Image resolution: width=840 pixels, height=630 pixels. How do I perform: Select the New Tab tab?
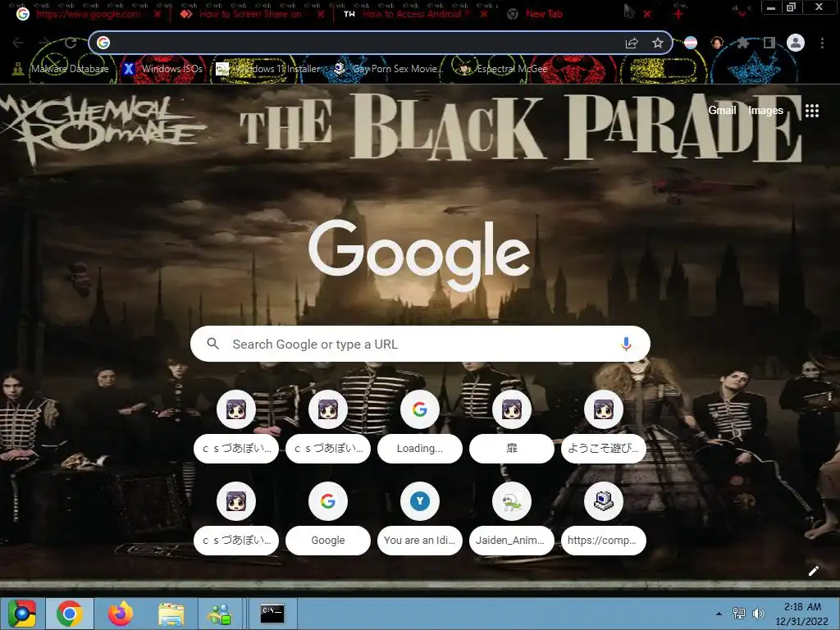545,14
